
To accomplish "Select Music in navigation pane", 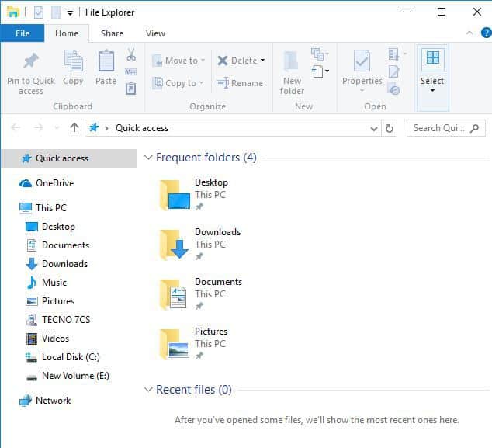I will [47, 283].
